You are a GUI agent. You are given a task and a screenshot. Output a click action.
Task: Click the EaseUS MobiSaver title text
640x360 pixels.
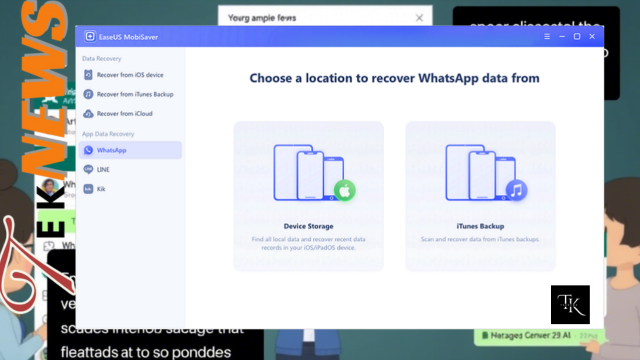(x=128, y=37)
